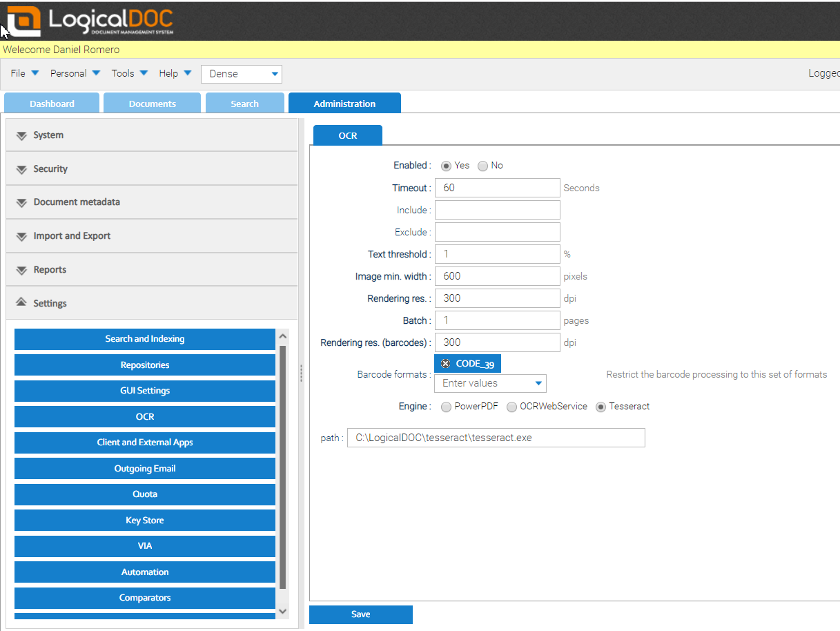Open the Key Store settings
This screenshot has width=840, height=631.
tap(144, 520)
